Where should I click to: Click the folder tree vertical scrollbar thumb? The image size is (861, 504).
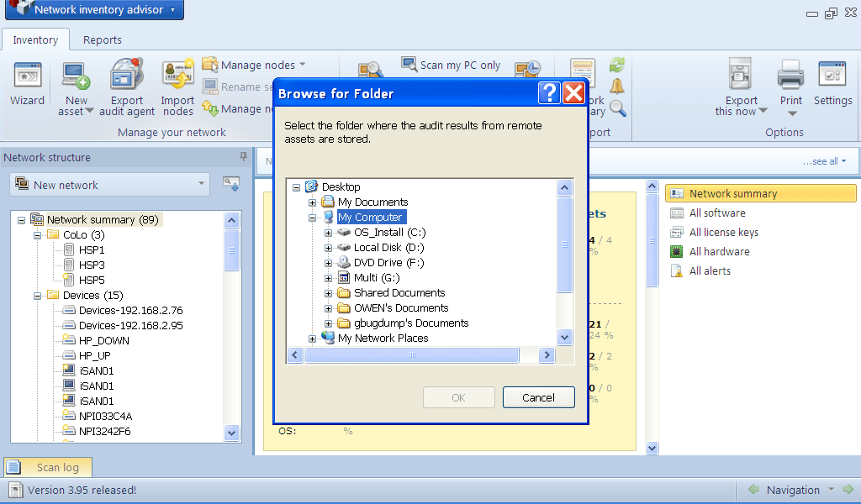pos(564,244)
